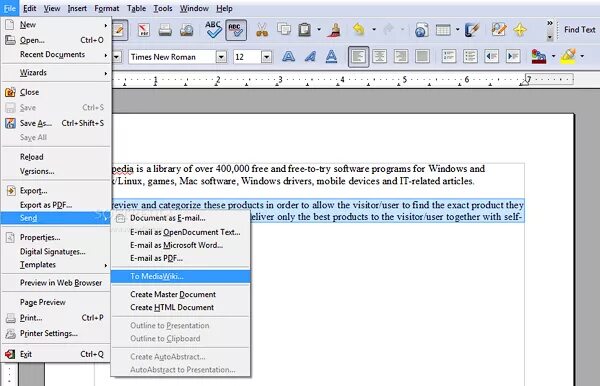The image size is (600, 386).
Task: Toggle Numbering list icon
Action: click(448, 57)
